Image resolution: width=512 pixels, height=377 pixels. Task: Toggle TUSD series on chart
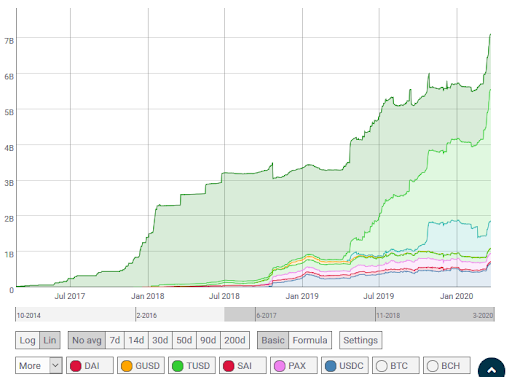pyautogui.click(x=192, y=366)
